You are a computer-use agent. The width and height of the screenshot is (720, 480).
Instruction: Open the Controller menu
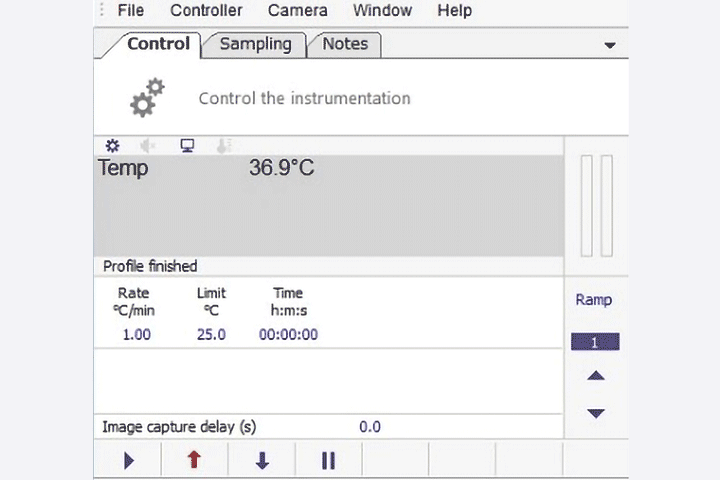click(x=206, y=10)
